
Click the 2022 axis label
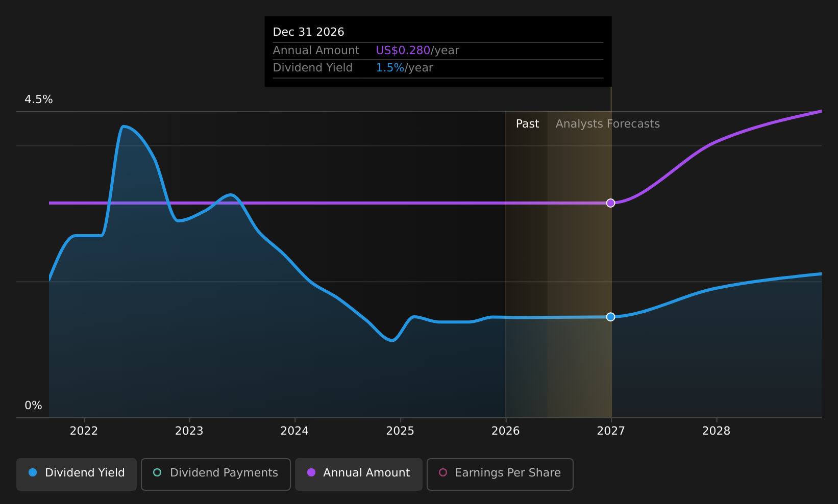84,431
